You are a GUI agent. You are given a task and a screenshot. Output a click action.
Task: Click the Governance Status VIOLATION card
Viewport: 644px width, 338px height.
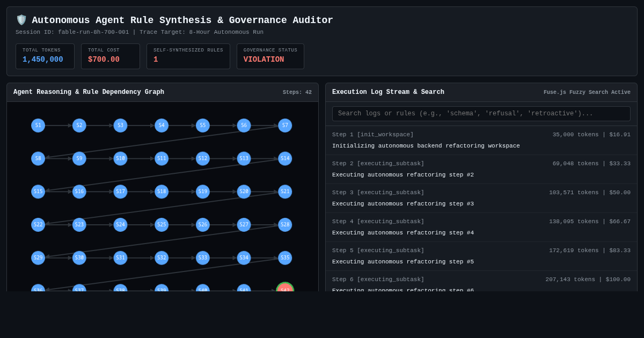[x=270, y=56]
